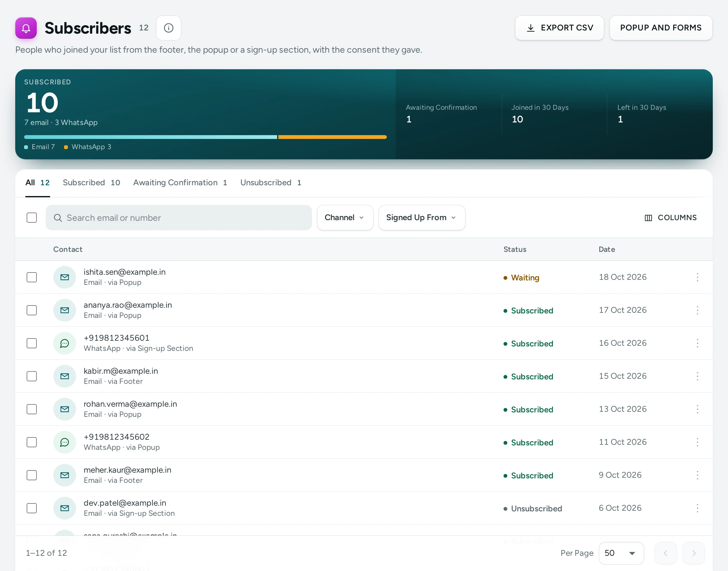728x571 pixels.
Task: Select checkbox for +919812345601
Action: [32, 343]
